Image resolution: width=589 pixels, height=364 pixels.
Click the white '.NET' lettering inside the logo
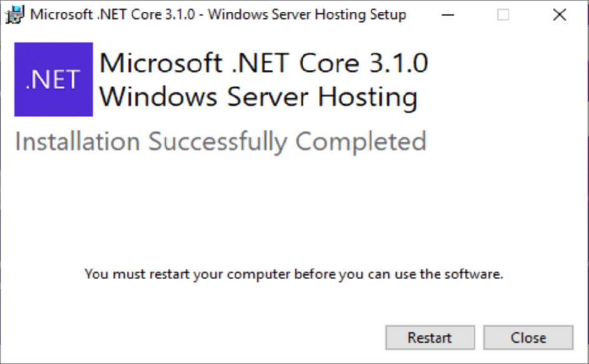pyautogui.click(x=53, y=80)
